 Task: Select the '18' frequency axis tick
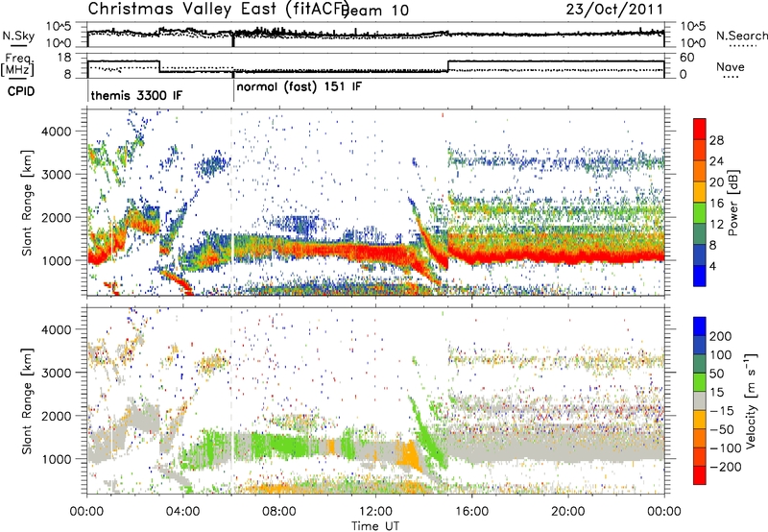[64, 58]
